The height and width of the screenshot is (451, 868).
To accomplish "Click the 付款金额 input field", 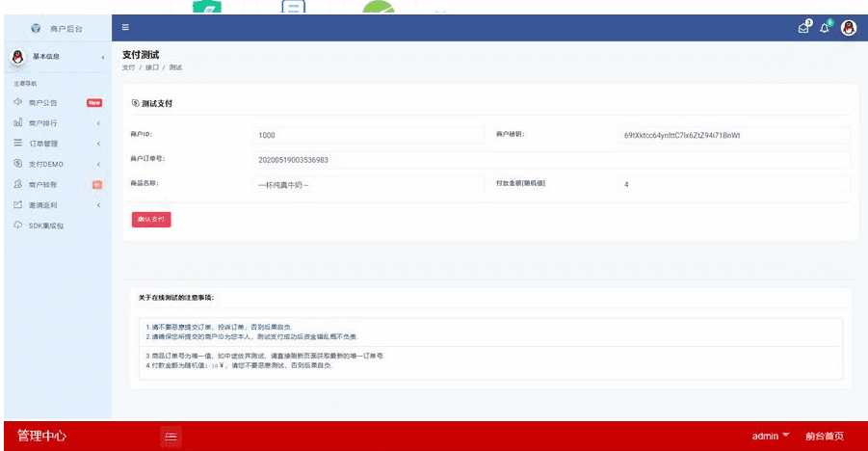I will point(734,184).
